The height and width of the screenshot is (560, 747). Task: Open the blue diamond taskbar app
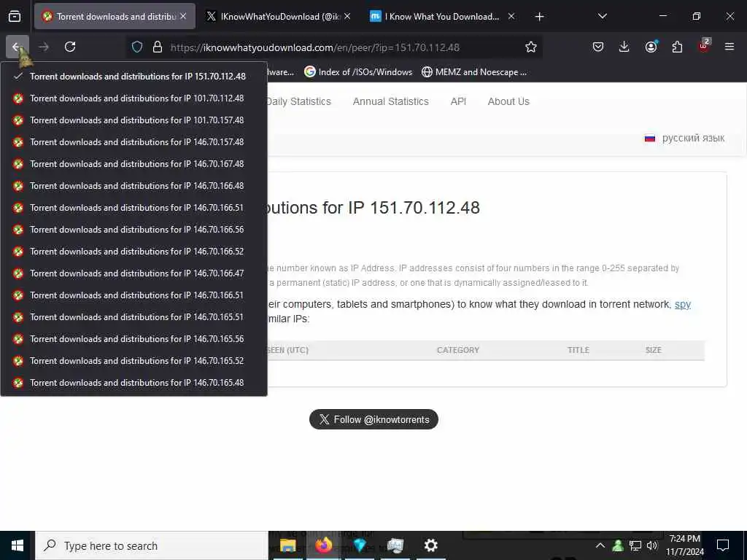point(360,545)
